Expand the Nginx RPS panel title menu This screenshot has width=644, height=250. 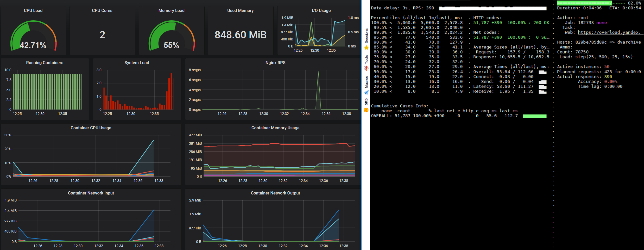click(275, 63)
